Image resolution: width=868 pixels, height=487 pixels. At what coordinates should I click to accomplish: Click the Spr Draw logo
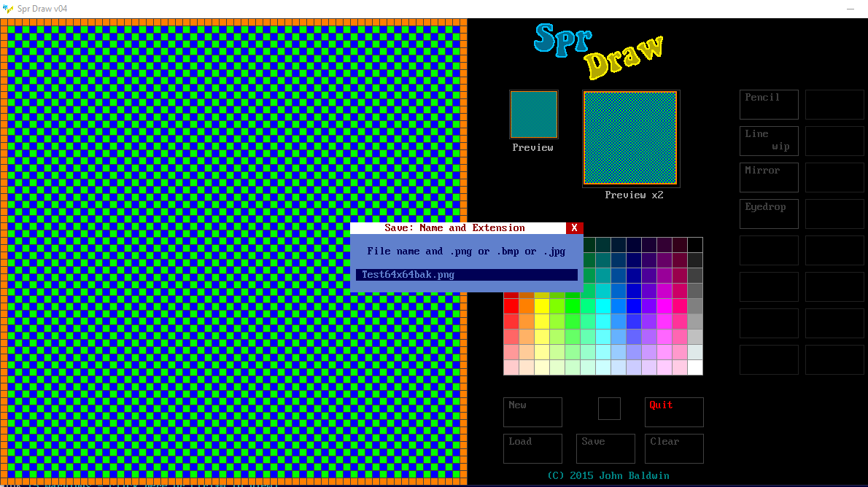click(598, 50)
